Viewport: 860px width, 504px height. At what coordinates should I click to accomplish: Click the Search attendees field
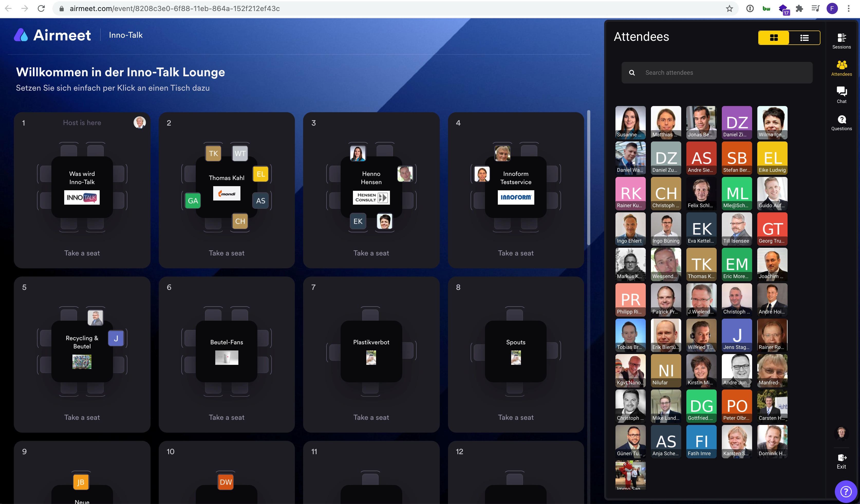point(717,73)
